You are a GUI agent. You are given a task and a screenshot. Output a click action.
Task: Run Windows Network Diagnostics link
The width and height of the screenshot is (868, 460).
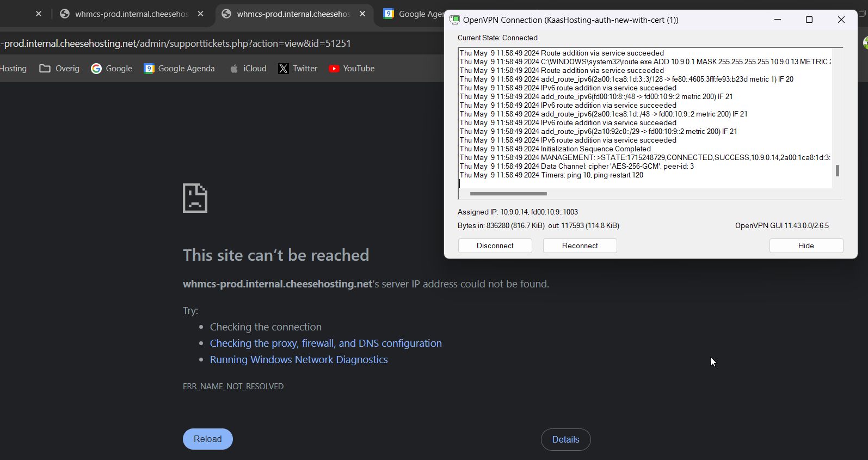pos(299,360)
